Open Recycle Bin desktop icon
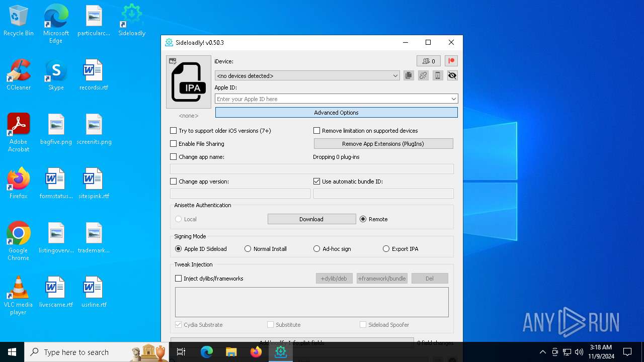This screenshot has height=362, width=644. point(19,21)
